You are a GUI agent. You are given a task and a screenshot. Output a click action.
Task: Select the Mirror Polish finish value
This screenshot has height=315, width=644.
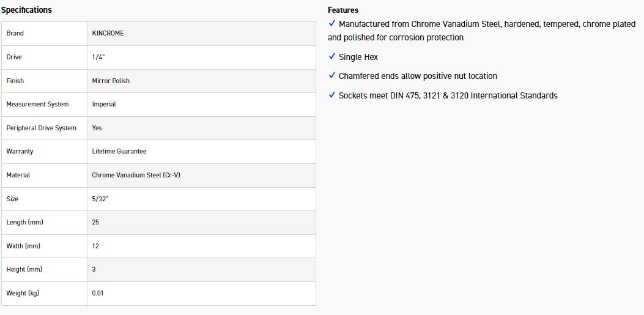111,81
